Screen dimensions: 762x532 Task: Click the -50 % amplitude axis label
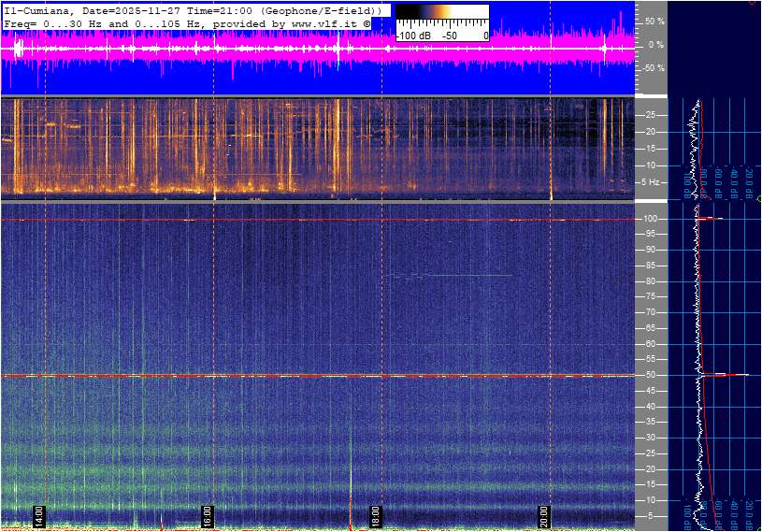[653, 68]
